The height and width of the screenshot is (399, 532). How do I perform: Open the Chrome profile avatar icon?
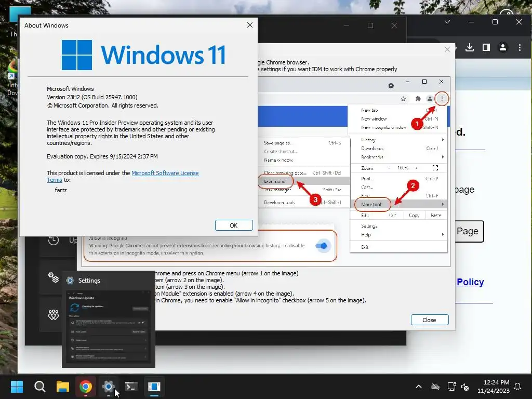(x=503, y=47)
